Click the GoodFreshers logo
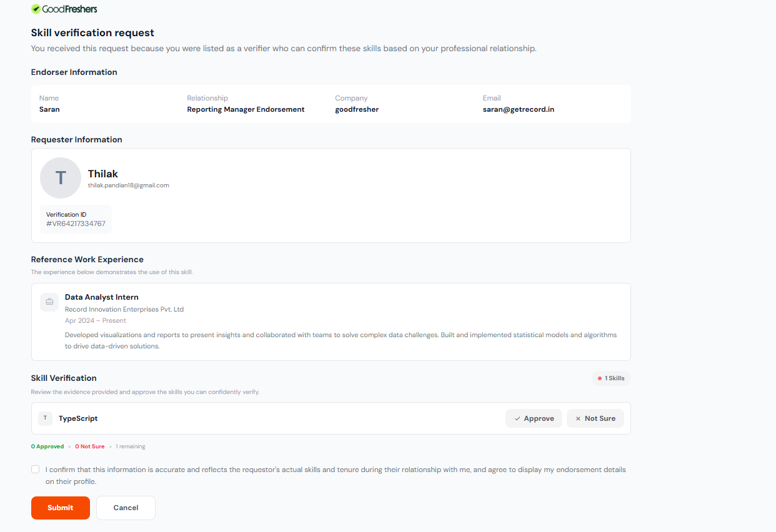 pos(64,9)
